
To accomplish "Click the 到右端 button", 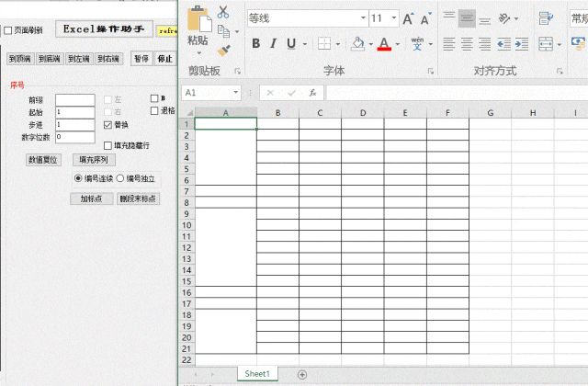I will [108, 59].
